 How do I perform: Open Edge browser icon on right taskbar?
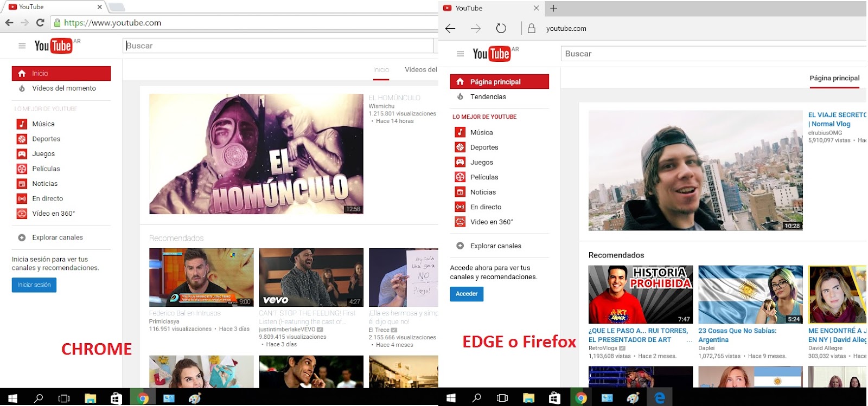[x=660, y=398]
